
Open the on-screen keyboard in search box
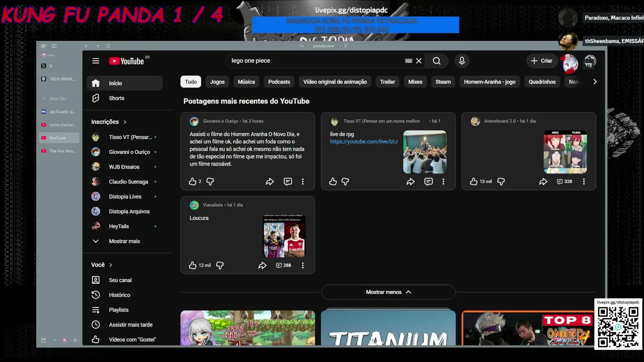409,61
